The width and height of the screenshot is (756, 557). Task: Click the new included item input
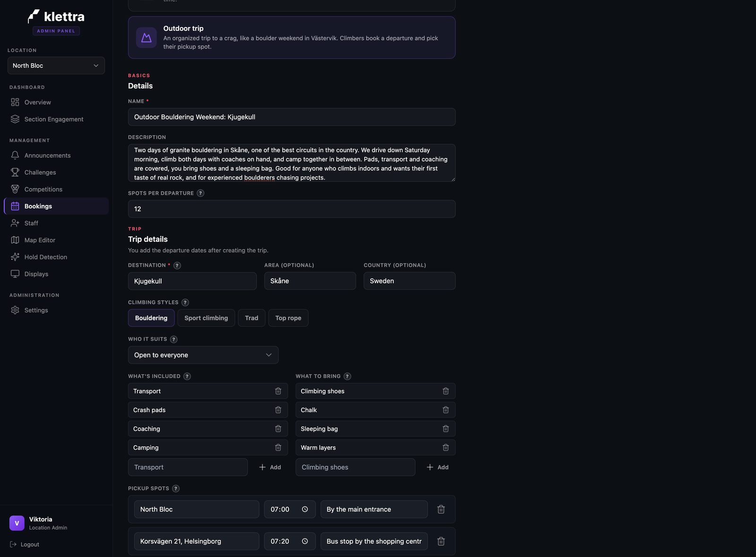pos(188,467)
